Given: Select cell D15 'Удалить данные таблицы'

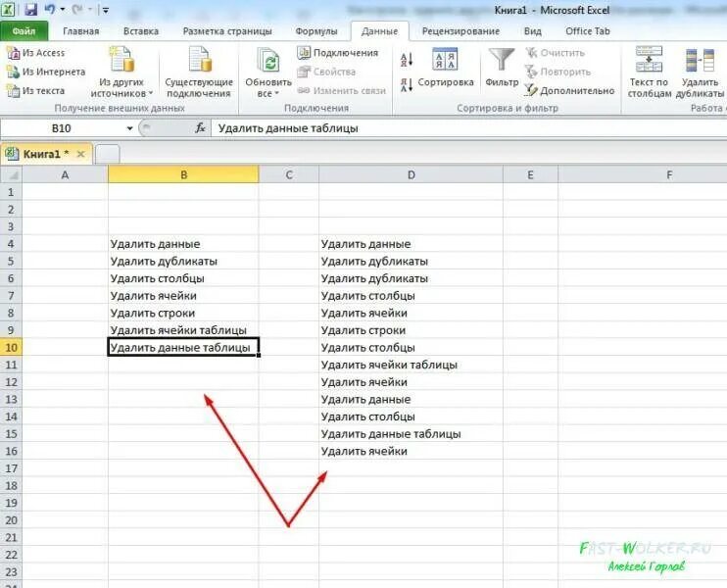Looking at the screenshot, I should pyautogui.click(x=412, y=433).
